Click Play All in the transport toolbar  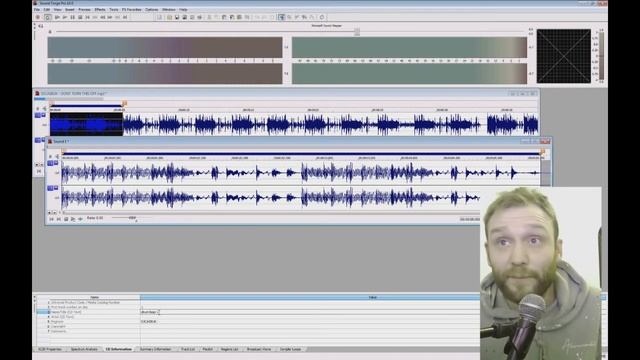(x=57, y=17)
